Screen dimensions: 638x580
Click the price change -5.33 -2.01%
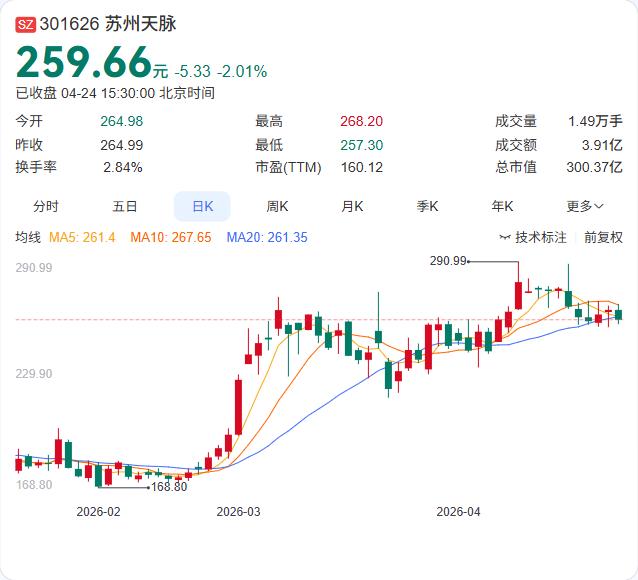point(221,72)
